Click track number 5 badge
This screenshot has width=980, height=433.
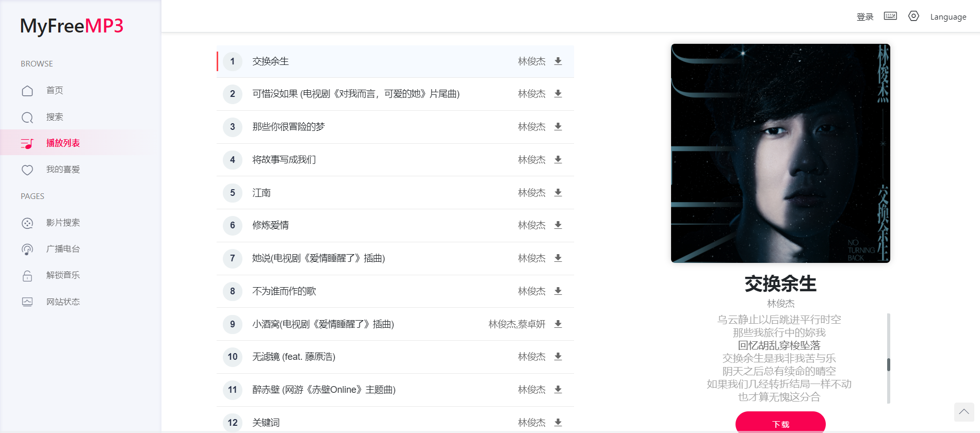pos(233,192)
